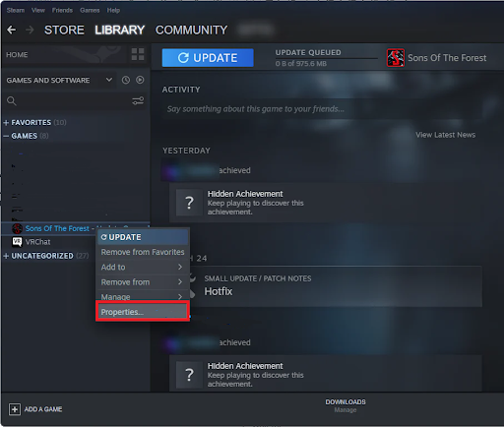Open the Add to submenu

click(x=143, y=267)
